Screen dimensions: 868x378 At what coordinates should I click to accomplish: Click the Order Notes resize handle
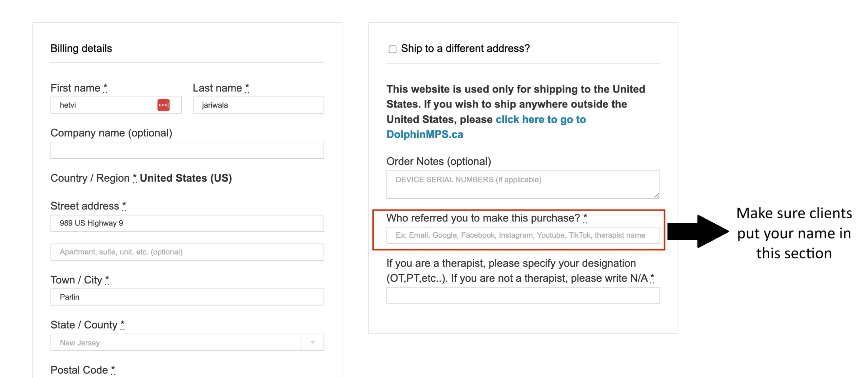pyautogui.click(x=656, y=195)
